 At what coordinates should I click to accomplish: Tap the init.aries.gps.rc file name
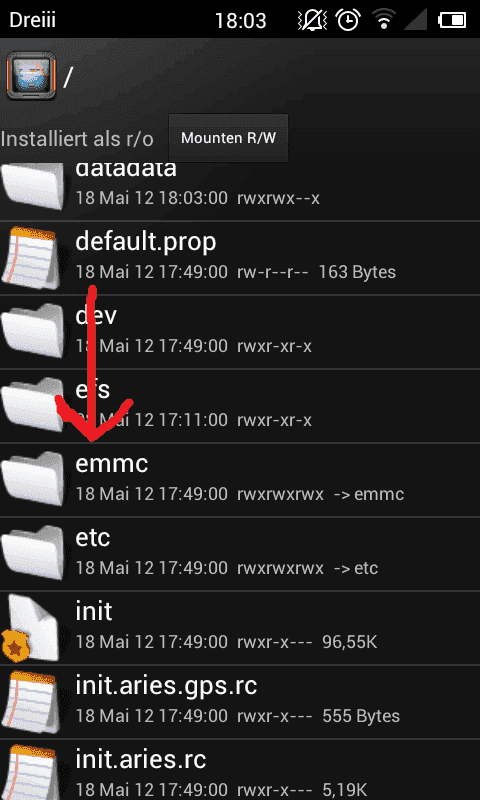(x=166, y=686)
